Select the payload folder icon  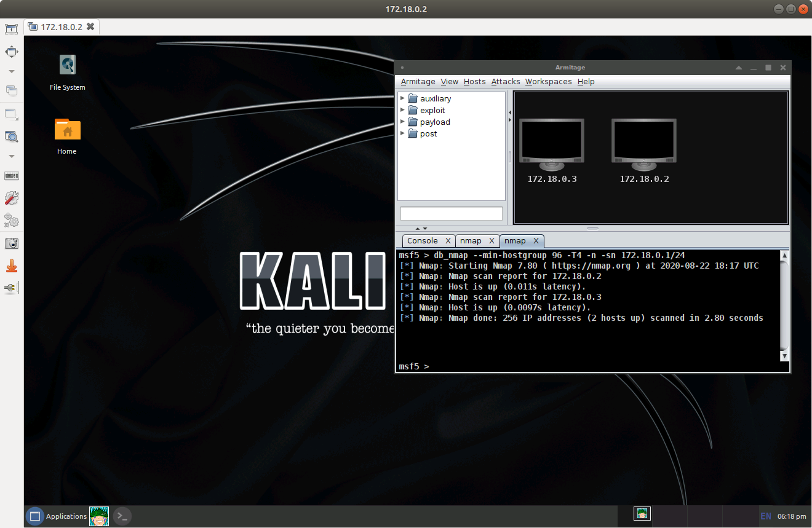413,122
